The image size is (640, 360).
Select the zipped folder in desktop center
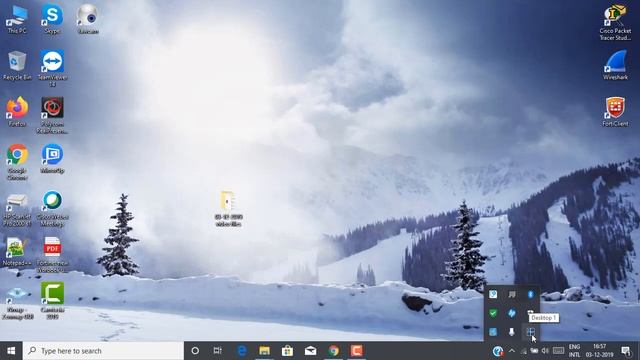click(x=228, y=209)
